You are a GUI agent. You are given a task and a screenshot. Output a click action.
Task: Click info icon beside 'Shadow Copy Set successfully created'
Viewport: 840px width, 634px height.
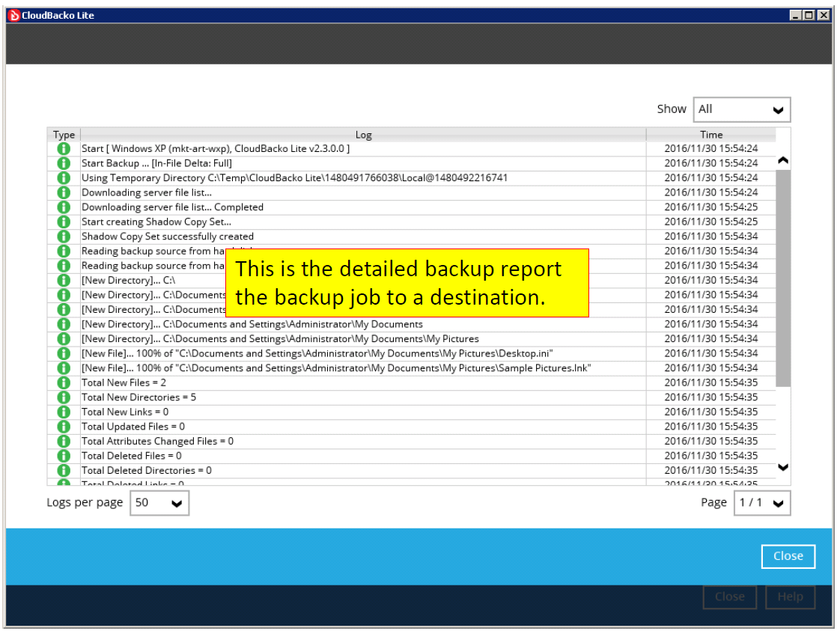[64, 236]
